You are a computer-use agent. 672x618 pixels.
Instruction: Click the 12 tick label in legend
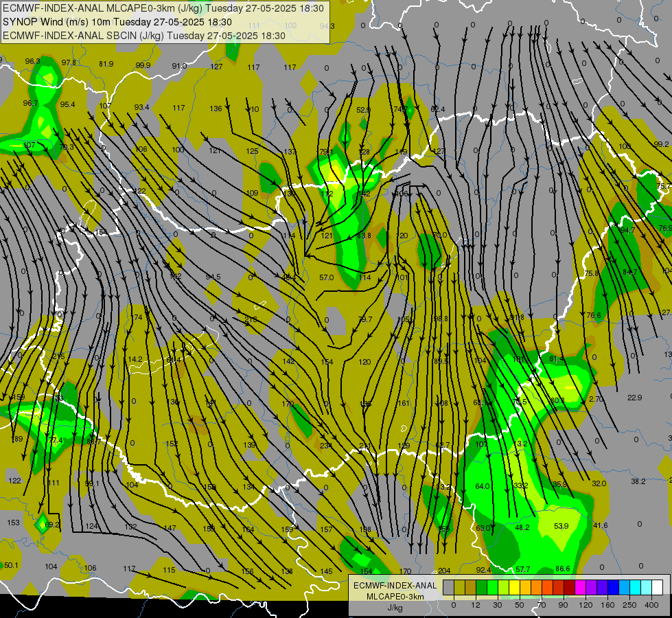tap(475, 605)
